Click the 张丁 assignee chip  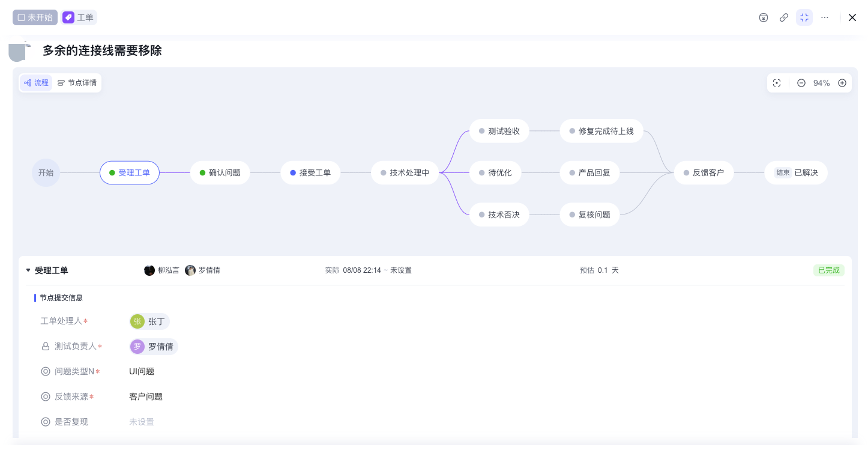point(149,321)
